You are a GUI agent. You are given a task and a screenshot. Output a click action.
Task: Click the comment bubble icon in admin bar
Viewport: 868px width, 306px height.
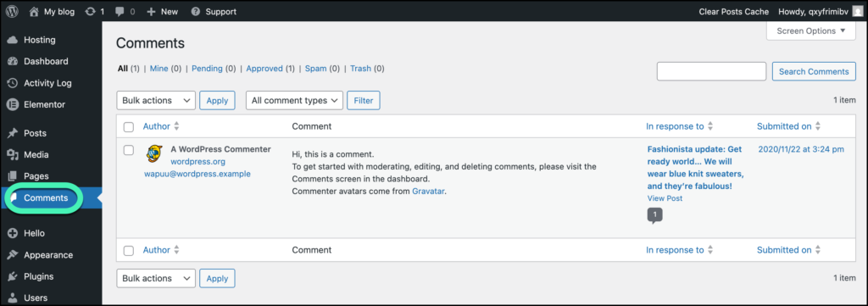[120, 12]
